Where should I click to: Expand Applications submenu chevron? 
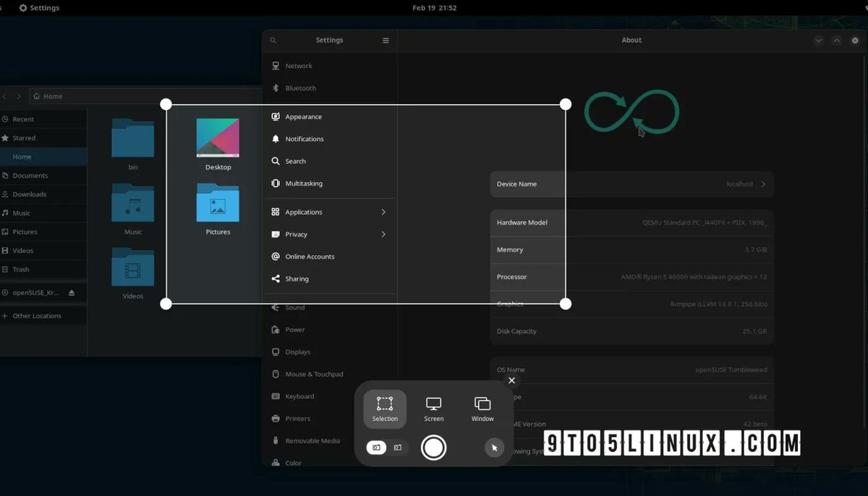(383, 212)
